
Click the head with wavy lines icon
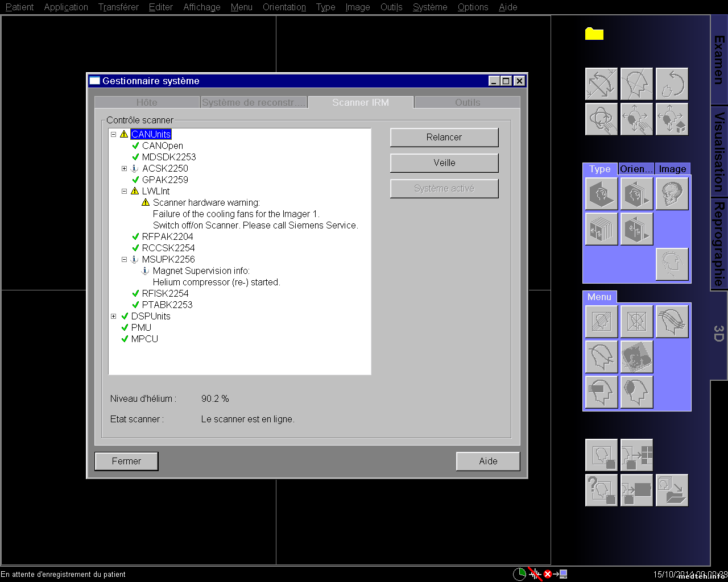(672, 321)
